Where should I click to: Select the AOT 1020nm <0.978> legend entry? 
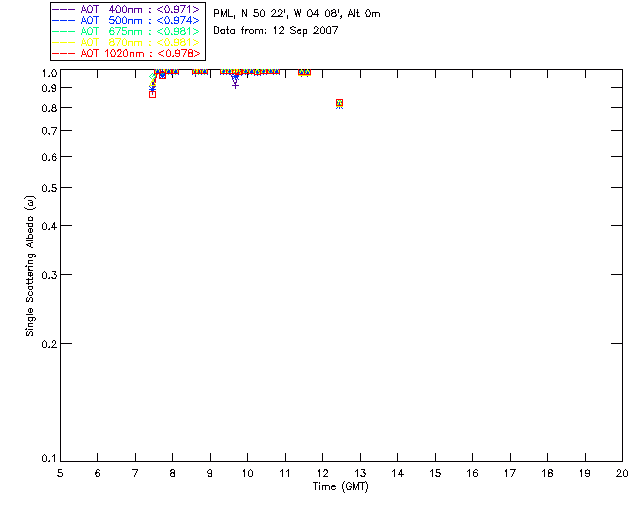[126, 53]
